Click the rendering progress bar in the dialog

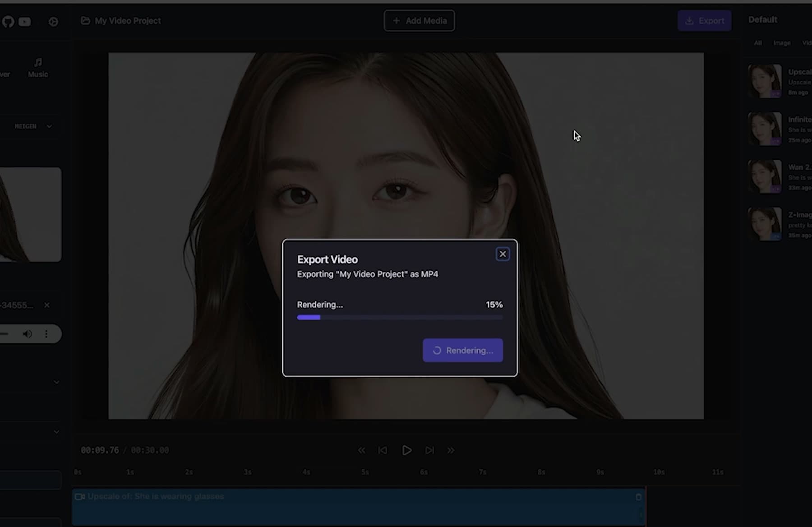(400, 317)
